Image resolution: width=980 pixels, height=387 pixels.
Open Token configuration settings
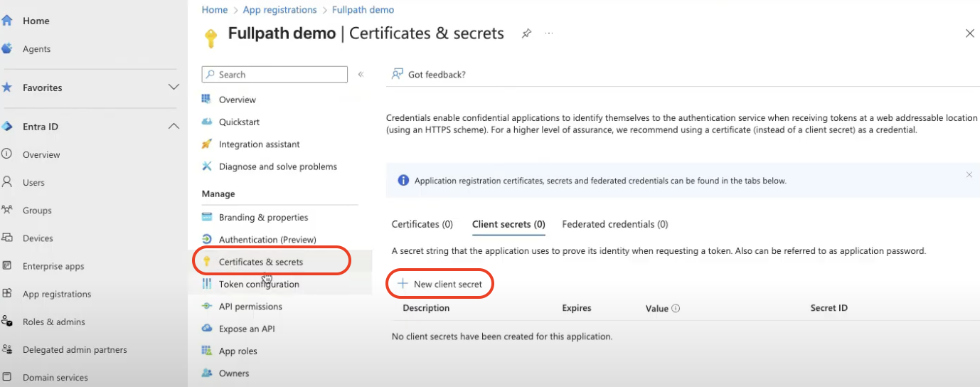[x=258, y=285]
